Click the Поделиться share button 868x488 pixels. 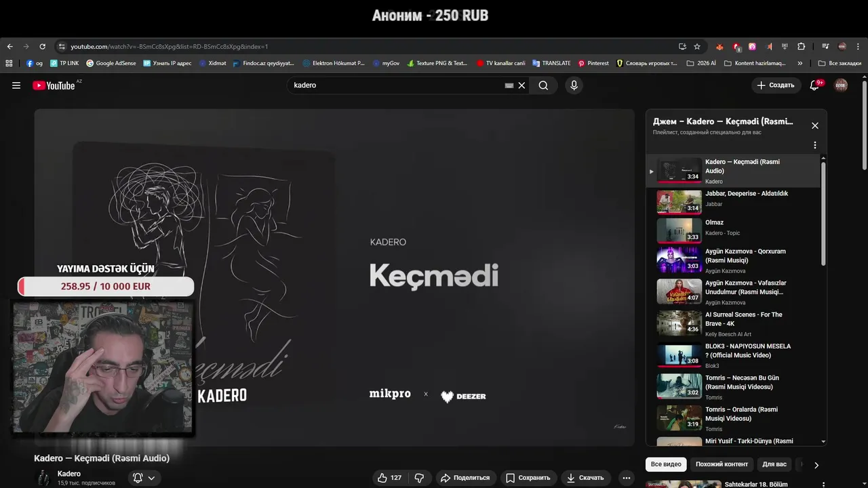(x=465, y=478)
